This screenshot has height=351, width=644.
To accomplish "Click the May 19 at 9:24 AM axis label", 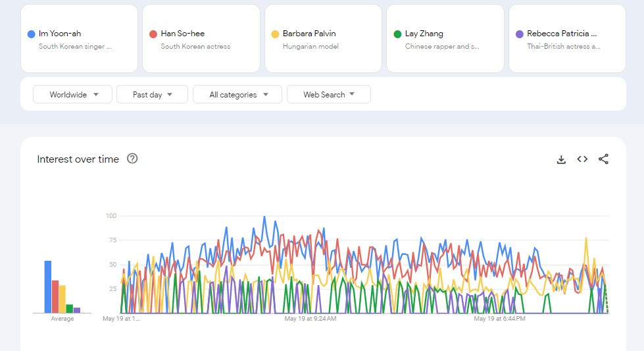I will coord(310,319).
